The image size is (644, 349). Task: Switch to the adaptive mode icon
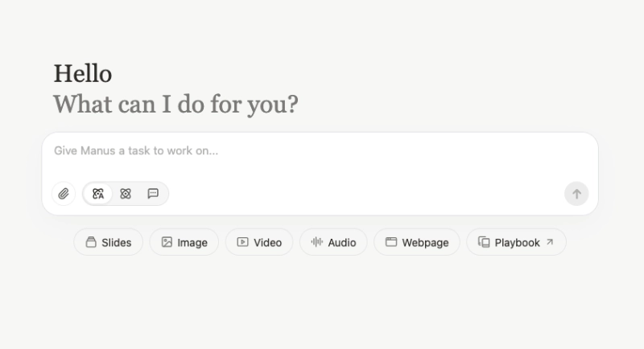pyautogui.click(x=98, y=194)
